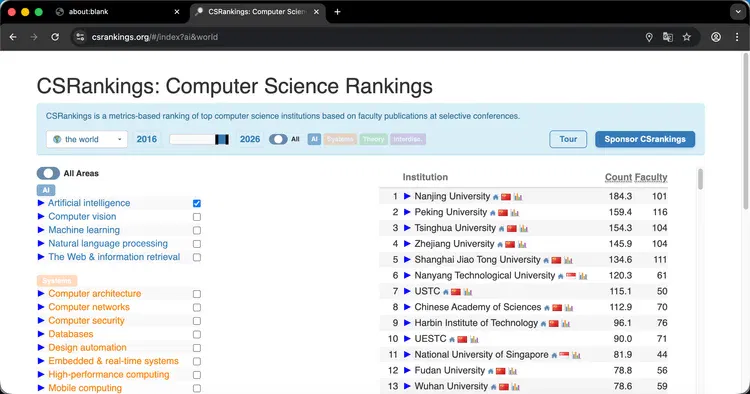View site information icon in address bar

coord(80,37)
